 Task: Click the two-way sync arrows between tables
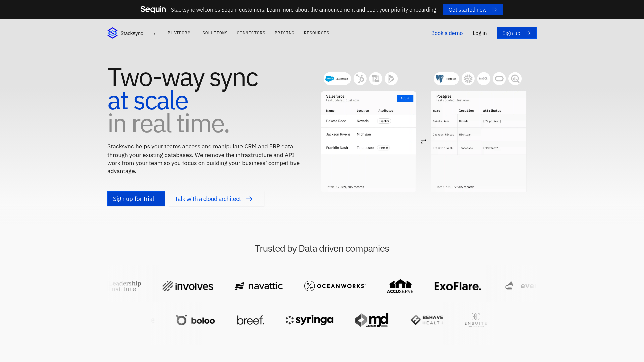(423, 141)
